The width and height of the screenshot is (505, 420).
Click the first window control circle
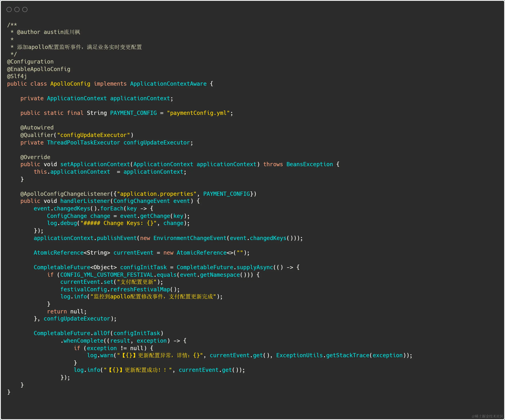(9, 9)
